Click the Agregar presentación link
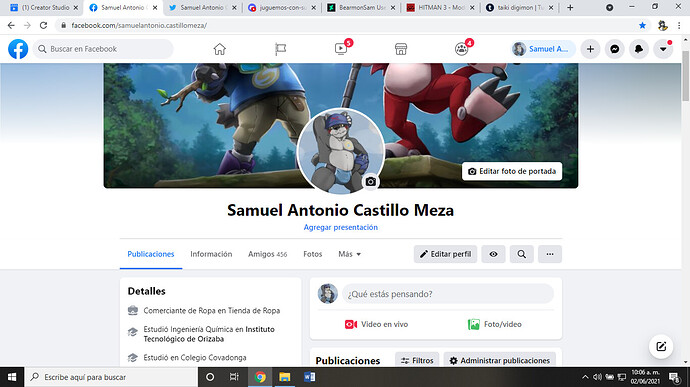 point(341,227)
